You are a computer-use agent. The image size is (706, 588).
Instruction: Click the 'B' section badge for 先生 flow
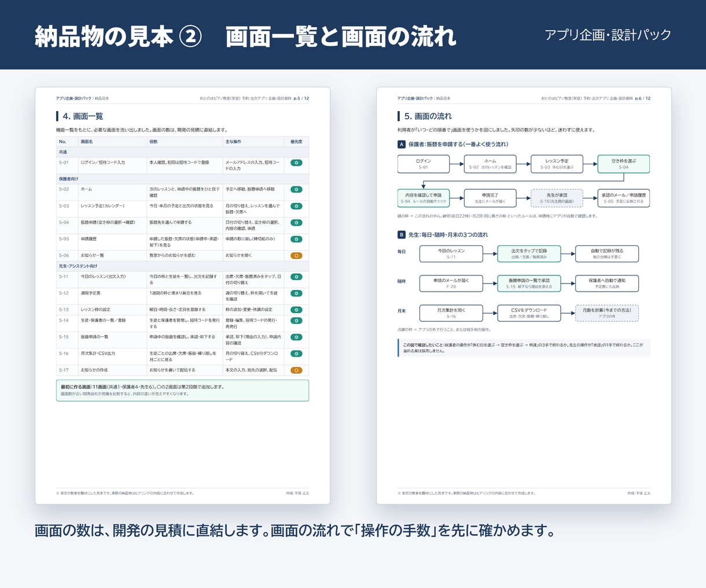tap(402, 234)
